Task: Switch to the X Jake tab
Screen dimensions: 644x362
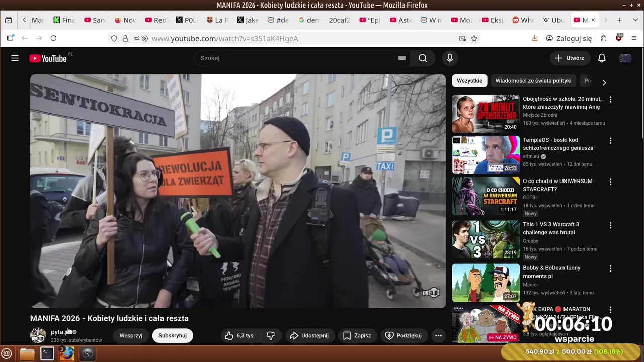Action: point(248,20)
